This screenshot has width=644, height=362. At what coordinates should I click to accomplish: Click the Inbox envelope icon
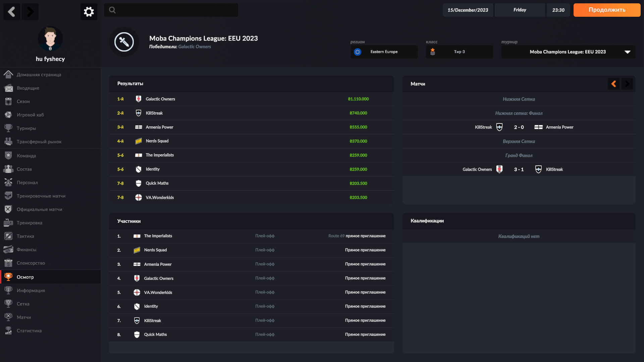pyautogui.click(x=8, y=88)
